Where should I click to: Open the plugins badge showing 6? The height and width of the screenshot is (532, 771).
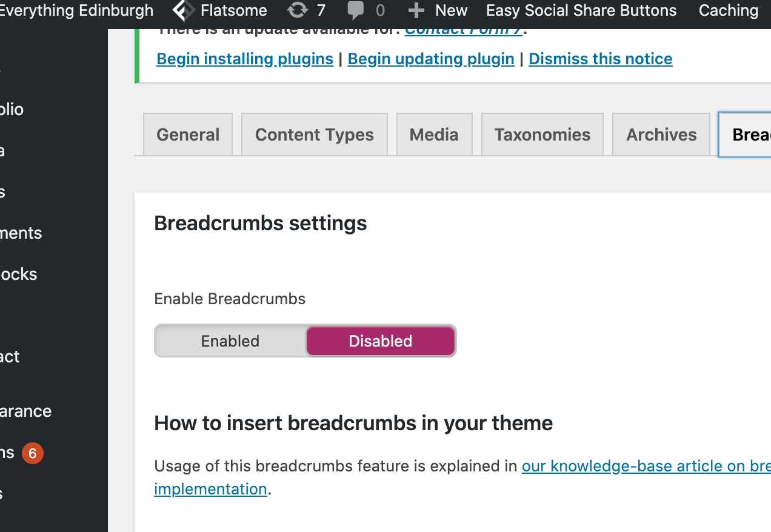33,453
